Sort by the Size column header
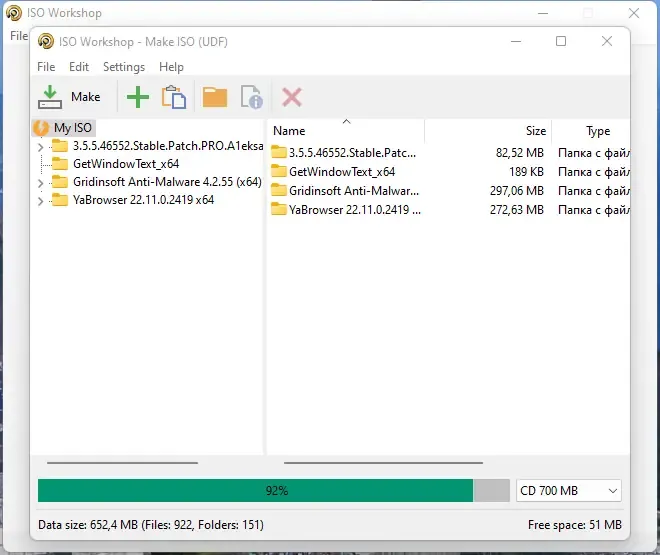 click(x=488, y=131)
